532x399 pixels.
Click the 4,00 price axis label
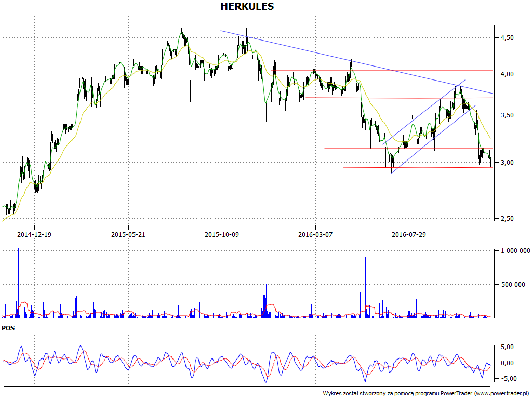507,74
